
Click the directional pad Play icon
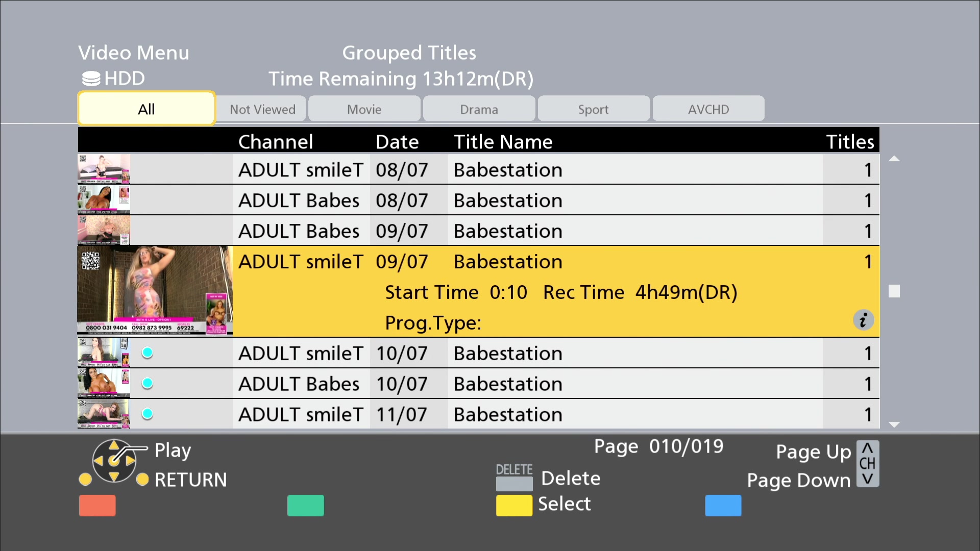coord(114,461)
